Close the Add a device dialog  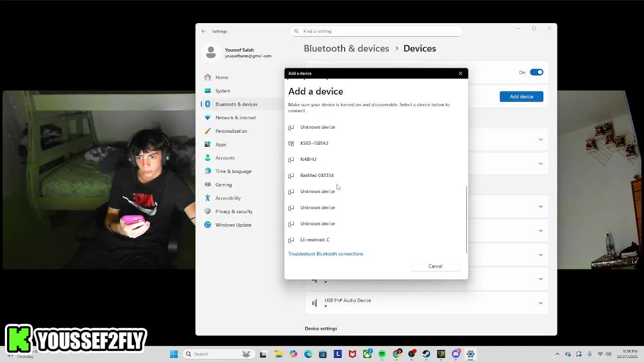tap(460, 73)
